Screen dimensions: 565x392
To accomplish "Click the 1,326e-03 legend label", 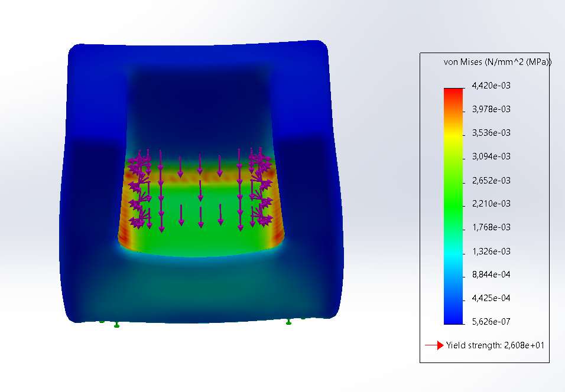I will [x=491, y=251].
